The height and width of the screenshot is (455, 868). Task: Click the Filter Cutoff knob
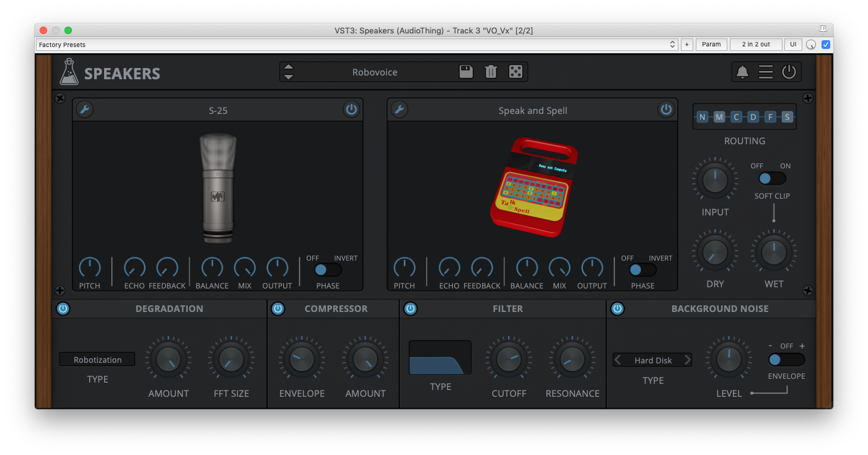[x=508, y=360]
